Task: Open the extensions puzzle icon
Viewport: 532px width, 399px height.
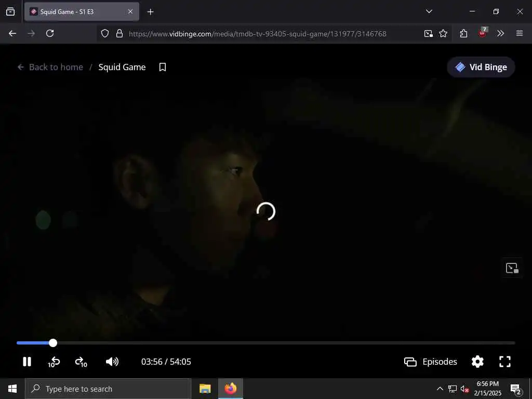Action: point(463,33)
